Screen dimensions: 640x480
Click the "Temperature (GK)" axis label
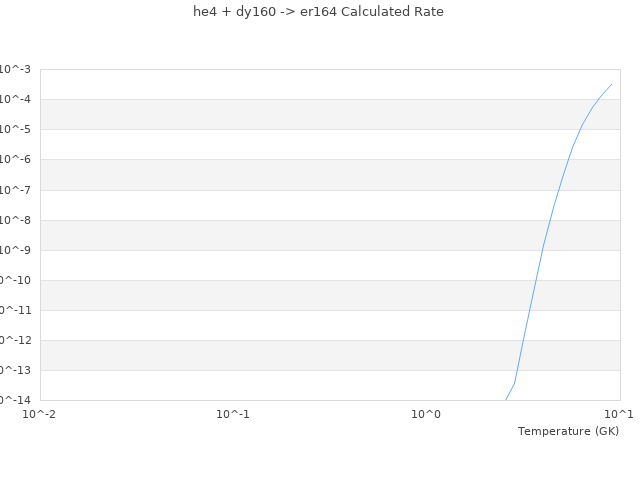(568, 431)
